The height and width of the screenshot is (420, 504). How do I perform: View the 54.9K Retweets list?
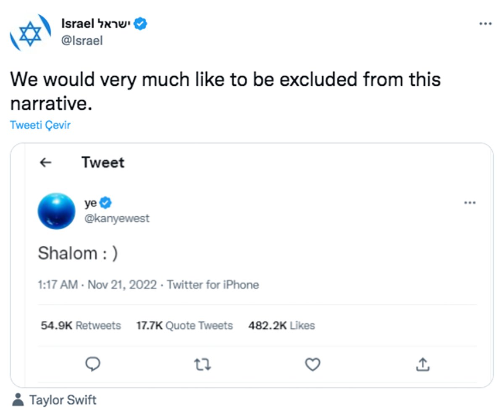(81, 325)
